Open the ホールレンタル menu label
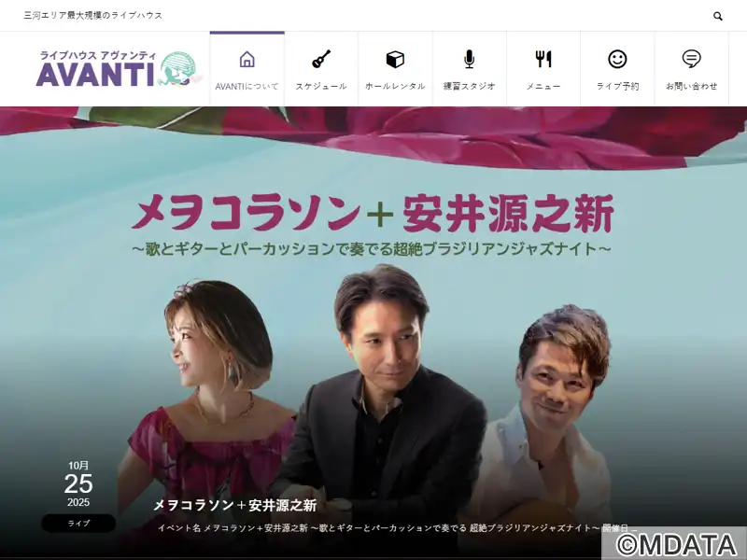The width and height of the screenshot is (747, 560). tap(395, 86)
